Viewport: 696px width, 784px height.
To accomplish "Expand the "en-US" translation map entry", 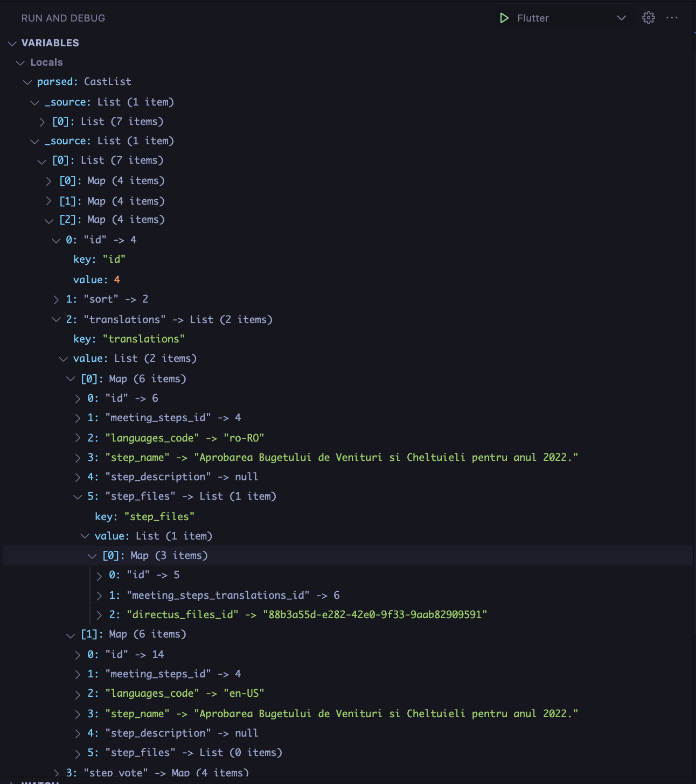I will [x=71, y=634].
